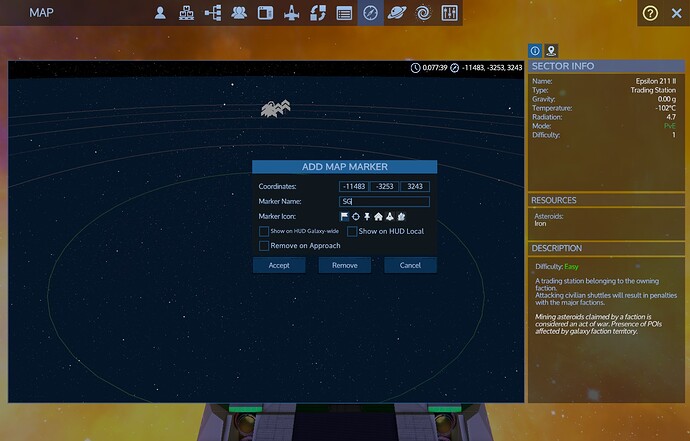Open the player profile icon in top toolbar
690x441 pixels.
click(x=160, y=13)
